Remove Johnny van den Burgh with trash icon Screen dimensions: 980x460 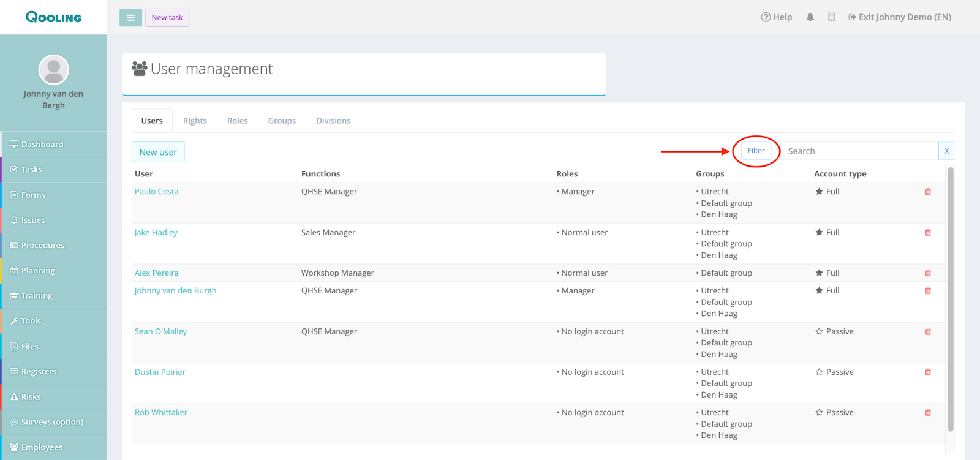[928, 291]
